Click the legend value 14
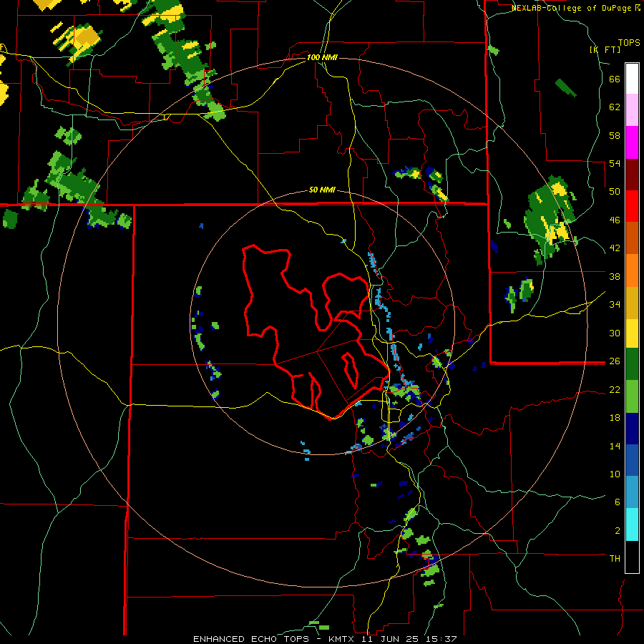The width and height of the screenshot is (644, 644). click(615, 446)
